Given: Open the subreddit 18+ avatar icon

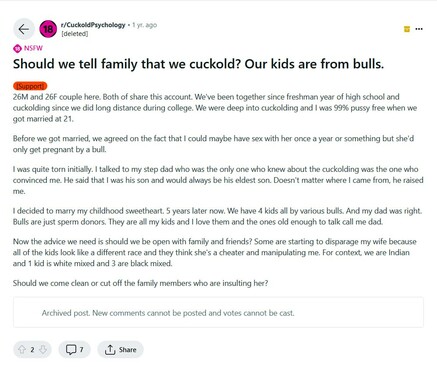Looking at the screenshot, I should tap(48, 29).
